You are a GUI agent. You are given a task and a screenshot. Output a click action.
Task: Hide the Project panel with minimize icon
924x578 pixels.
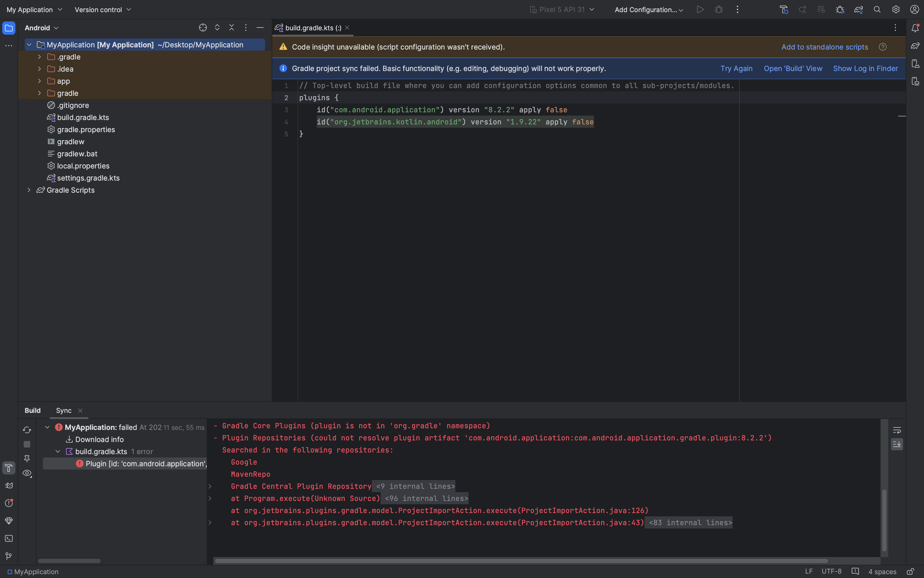(260, 28)
